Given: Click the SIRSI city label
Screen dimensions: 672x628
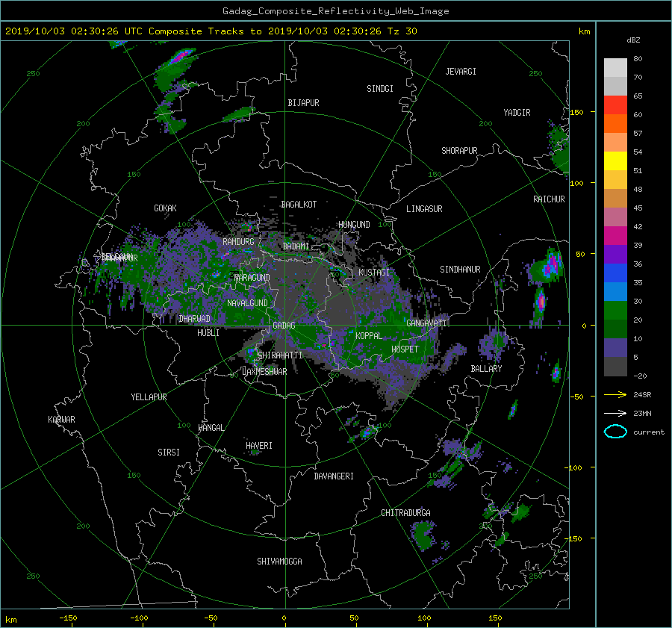Looking at the screenshot, I should (x=169, y=453).
